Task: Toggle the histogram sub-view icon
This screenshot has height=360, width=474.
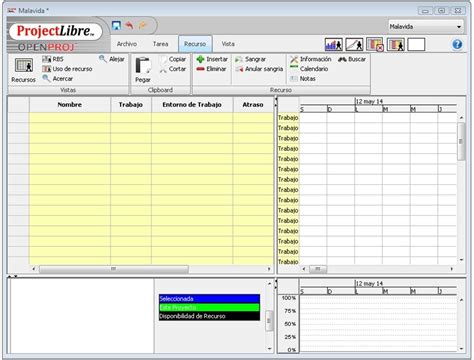Action: coord(334,44)
